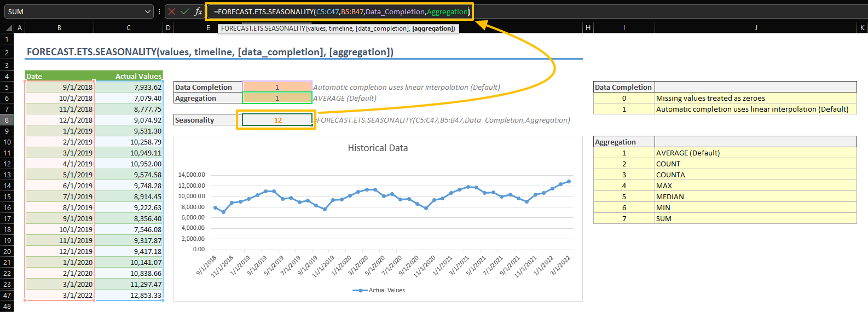Select the date cell 1/1/2020
The image size is (868, 312).
59,262
